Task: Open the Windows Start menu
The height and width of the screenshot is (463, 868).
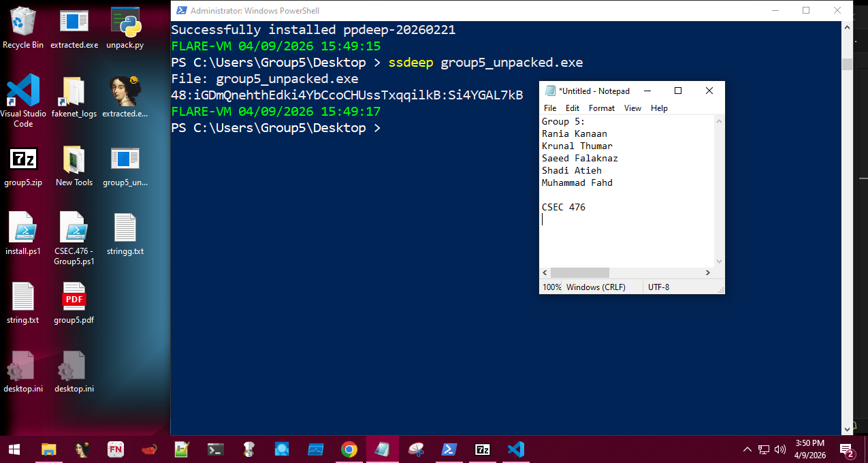Action: click(14, 449)
